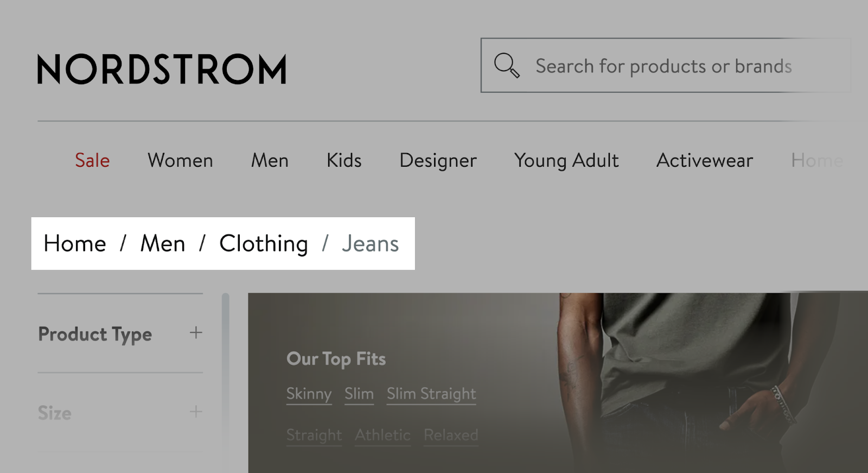Open the Women menu
The height and width of the screenshot is (473, 868).
point(180,160)
